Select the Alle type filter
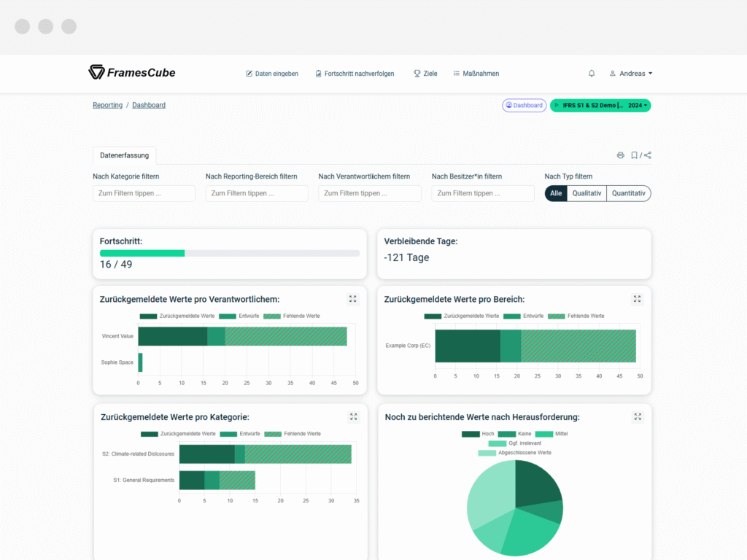 click(556, 193)
